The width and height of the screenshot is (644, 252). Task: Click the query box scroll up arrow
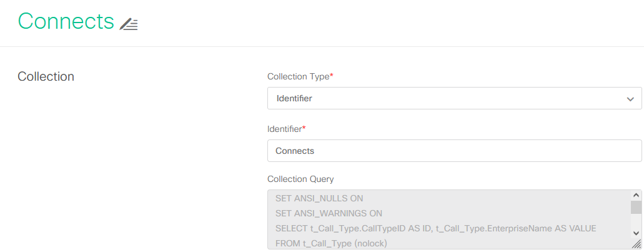tap(636, 196)
